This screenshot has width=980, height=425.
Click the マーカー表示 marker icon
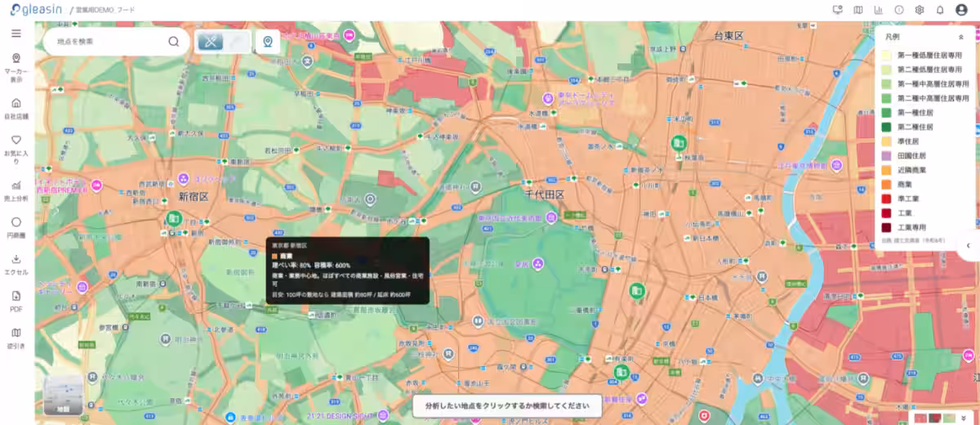click(x=16, y=60)
